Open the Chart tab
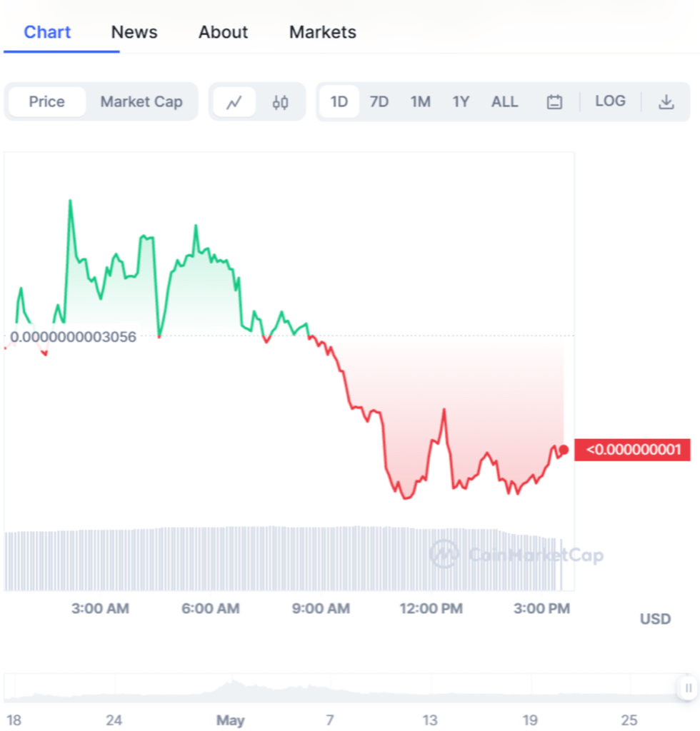This screenshot has height=731, width=700. pos(47,32)
